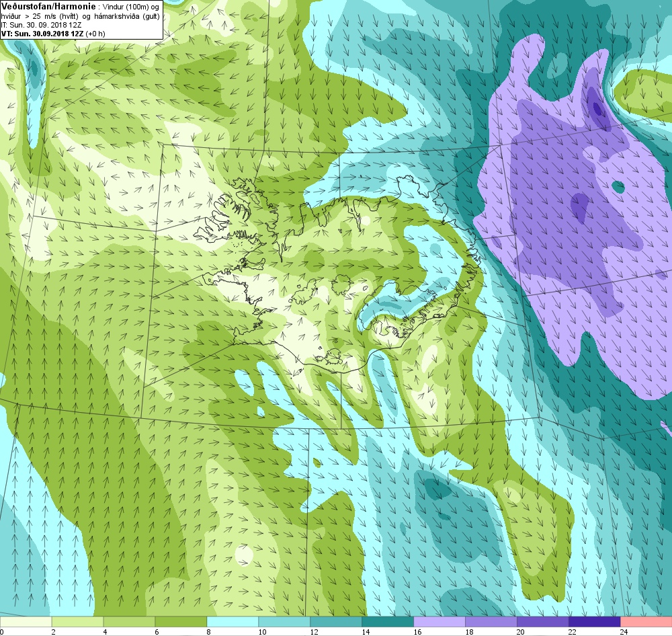Click the turquoise 10–12 m/s legend swatch
672x636 pixels.
point(284,622)
